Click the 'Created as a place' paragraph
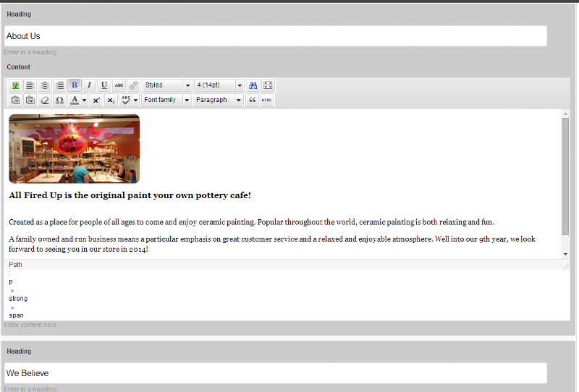 [x=251, y=222]
